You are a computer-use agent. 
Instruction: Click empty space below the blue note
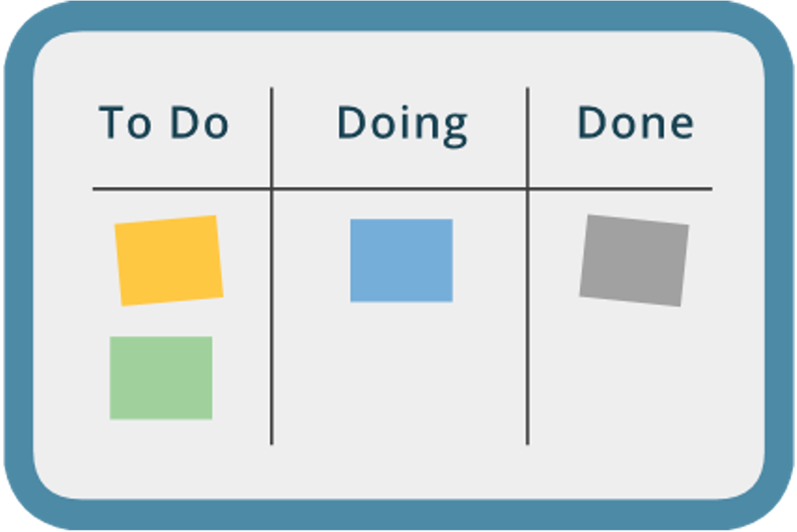(x=401, y=376)
